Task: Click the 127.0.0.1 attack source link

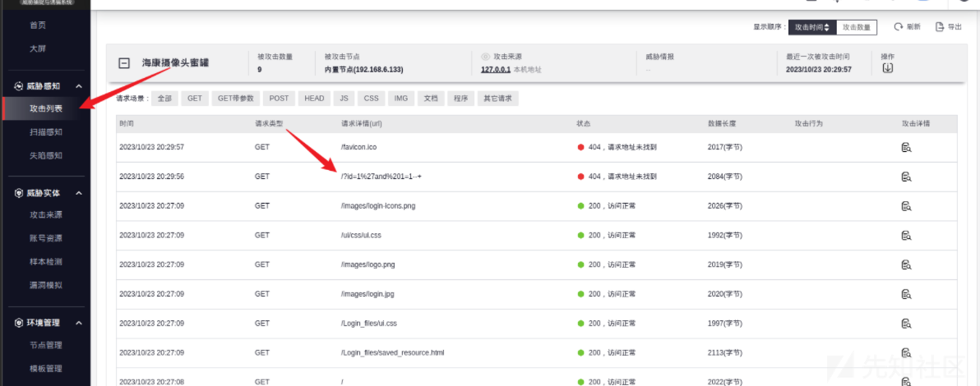Action: 496,69
